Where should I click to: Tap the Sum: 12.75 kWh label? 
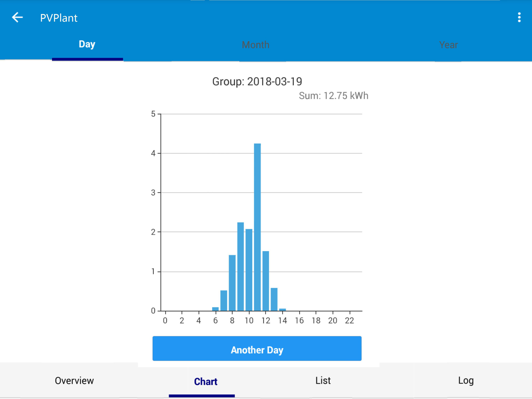click(x=333, y=96)
